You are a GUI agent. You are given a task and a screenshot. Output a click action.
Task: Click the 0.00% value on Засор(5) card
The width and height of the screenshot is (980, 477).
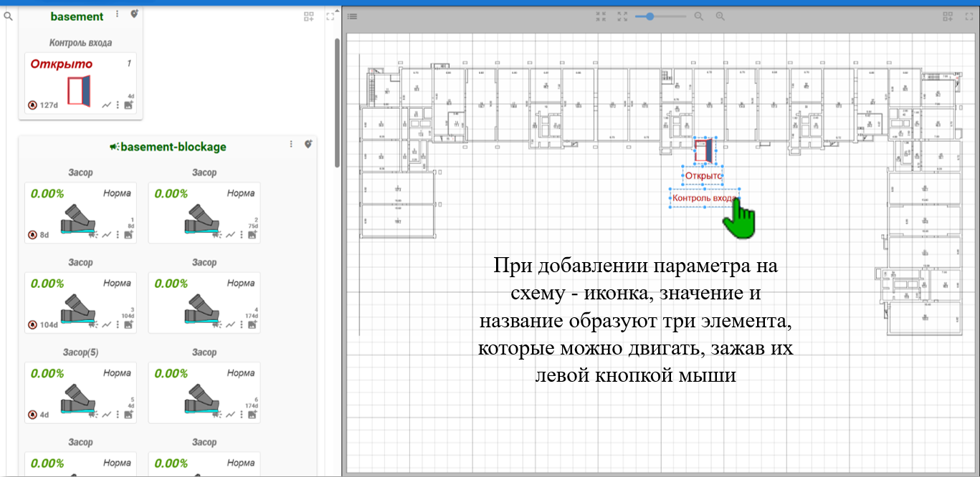(x=47, y=373)
